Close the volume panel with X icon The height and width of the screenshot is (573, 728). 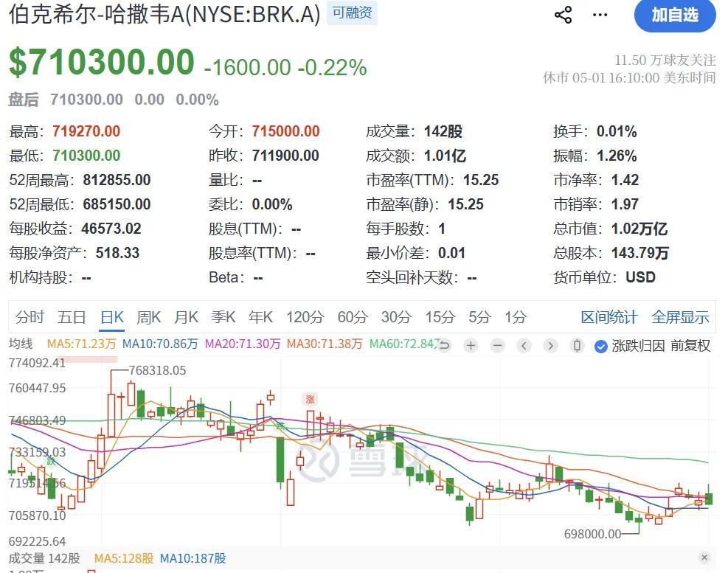pos(704,558)
